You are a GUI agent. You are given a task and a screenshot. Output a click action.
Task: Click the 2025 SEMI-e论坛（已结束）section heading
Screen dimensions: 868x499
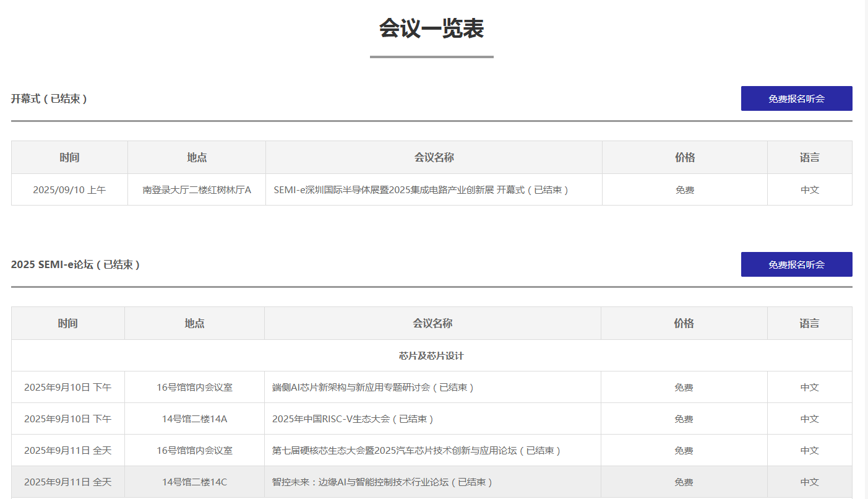(75, 264)
